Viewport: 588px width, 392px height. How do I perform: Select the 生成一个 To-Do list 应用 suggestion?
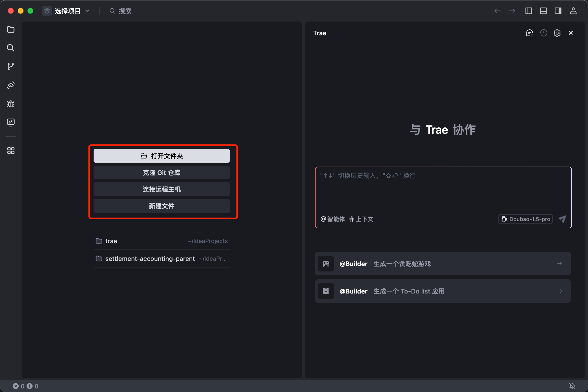point(443,291)
